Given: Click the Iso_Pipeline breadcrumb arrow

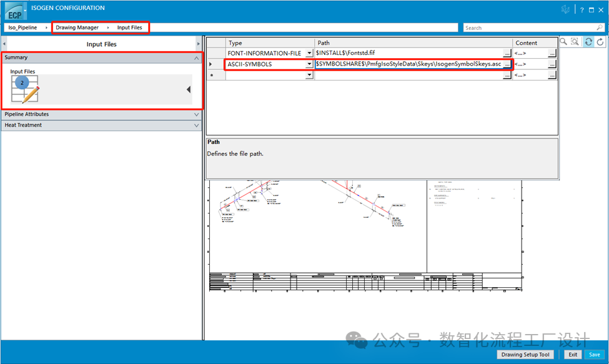Looking at the screenshot, I should pos(46,27).
